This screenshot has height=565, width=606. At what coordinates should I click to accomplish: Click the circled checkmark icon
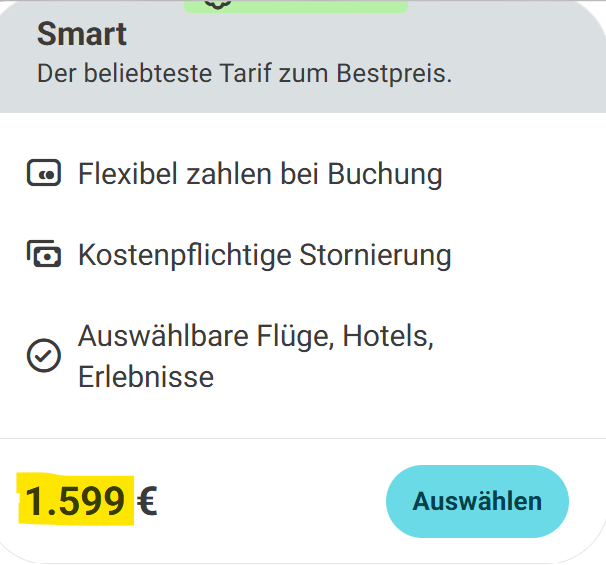click(44, 356)
